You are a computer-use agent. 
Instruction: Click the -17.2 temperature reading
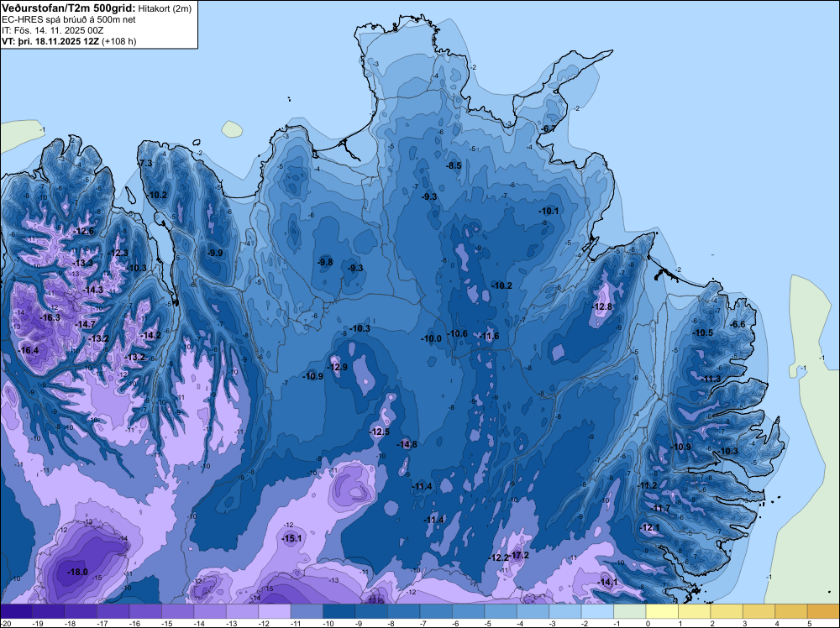520,555
